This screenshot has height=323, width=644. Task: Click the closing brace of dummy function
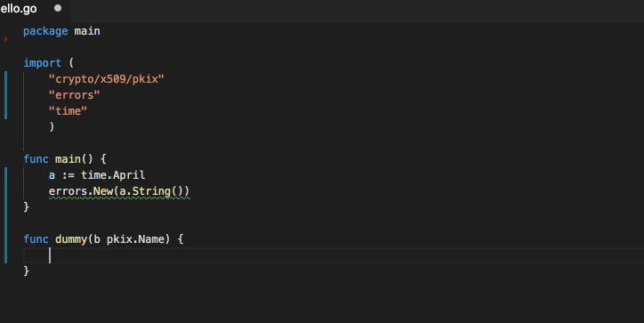tap(27, 271)
